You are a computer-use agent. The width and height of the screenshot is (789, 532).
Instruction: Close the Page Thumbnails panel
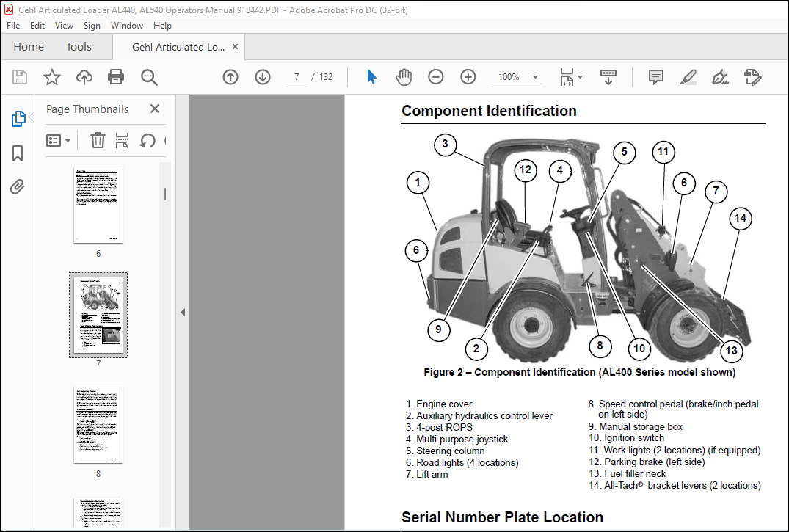[x=155, y=109]
